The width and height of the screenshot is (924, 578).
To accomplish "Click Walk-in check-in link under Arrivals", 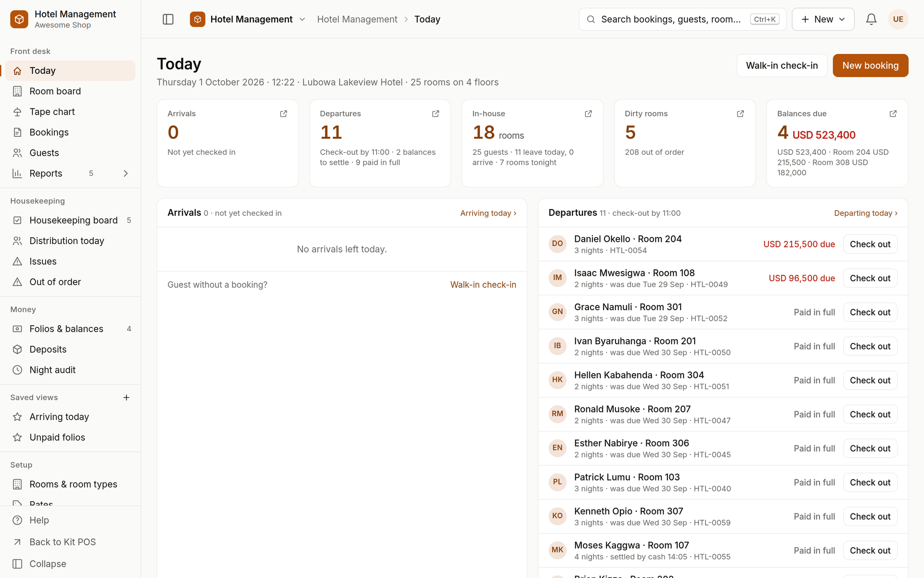I will click(x=483, y=285).
